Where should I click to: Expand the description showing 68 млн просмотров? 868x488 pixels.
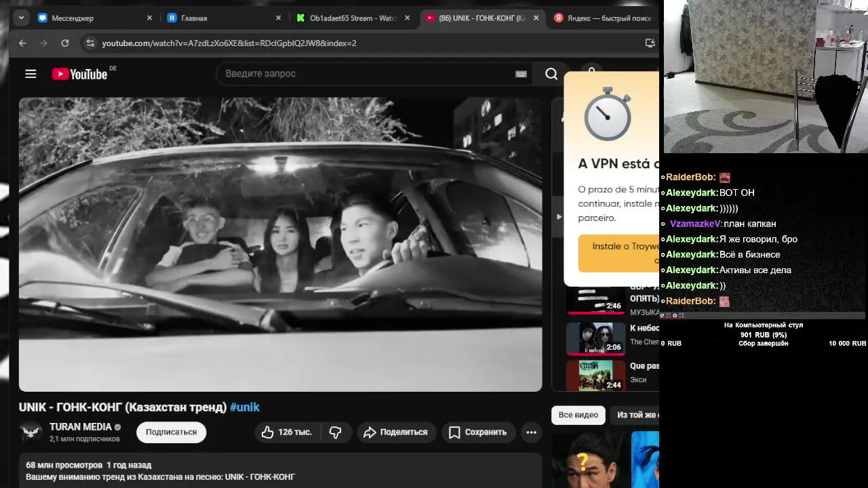pos(280,471)
